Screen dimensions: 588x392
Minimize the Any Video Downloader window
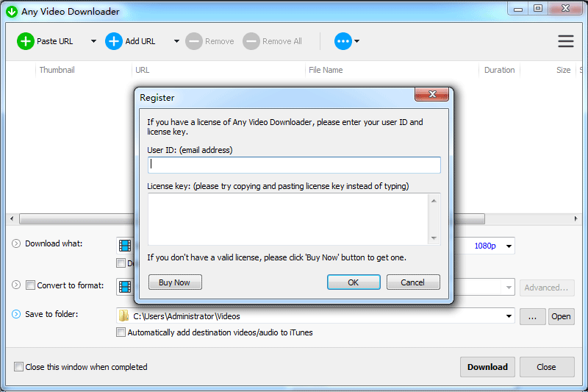[518, 9]
